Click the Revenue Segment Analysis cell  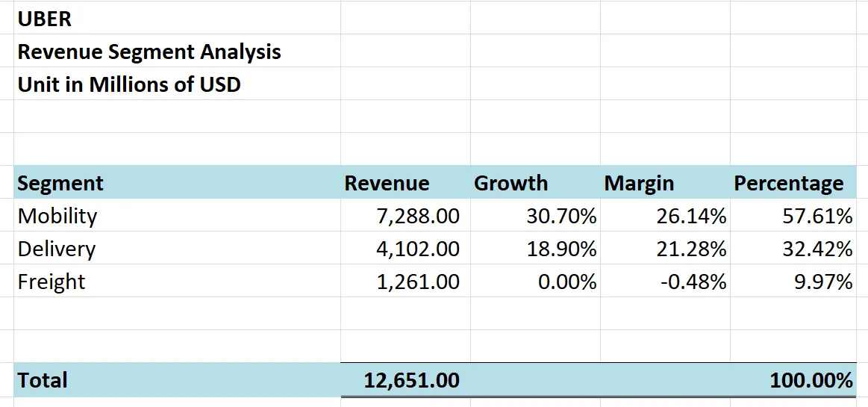tap(149, 52)
